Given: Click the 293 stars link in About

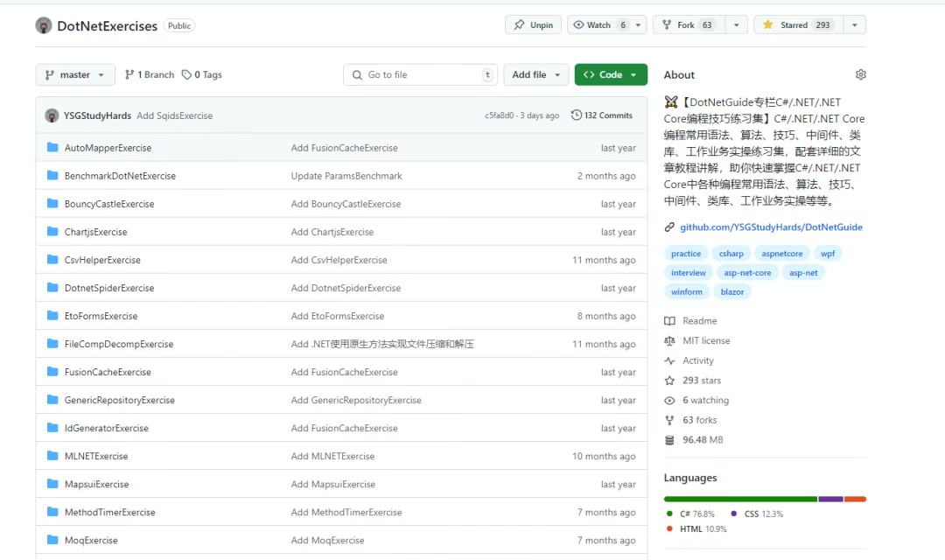Looking at the screenshot, I should (702, 381).
